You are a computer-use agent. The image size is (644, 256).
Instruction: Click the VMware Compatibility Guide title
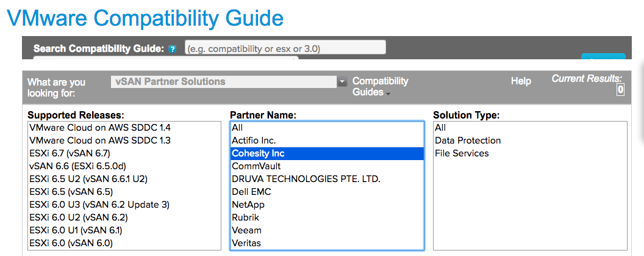coord(145,18)
